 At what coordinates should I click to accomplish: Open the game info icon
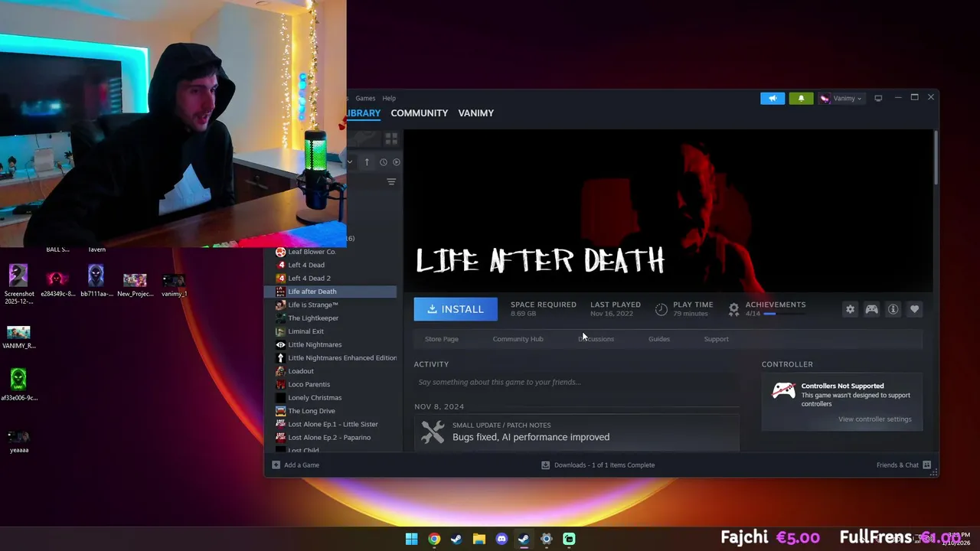click(893, 309)
